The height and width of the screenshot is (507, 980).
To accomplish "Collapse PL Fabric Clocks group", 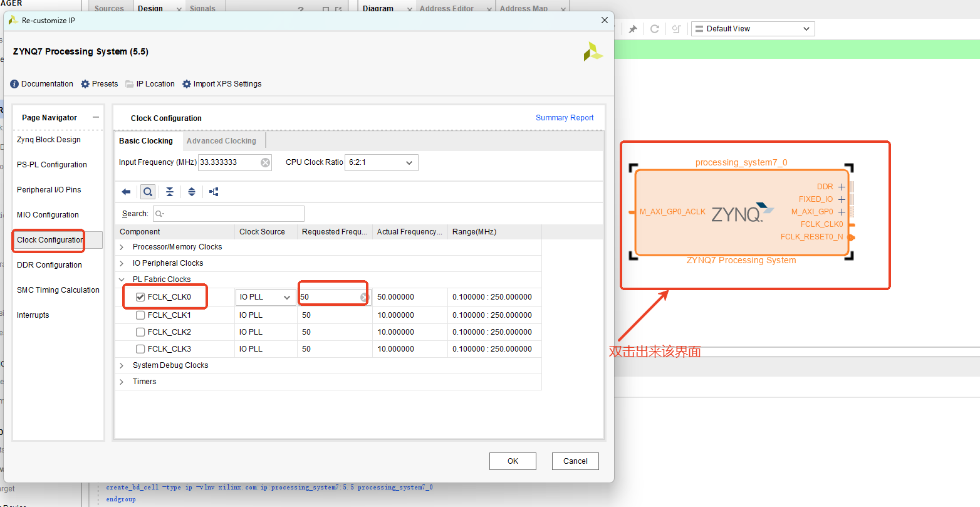I will coord(122,280).
